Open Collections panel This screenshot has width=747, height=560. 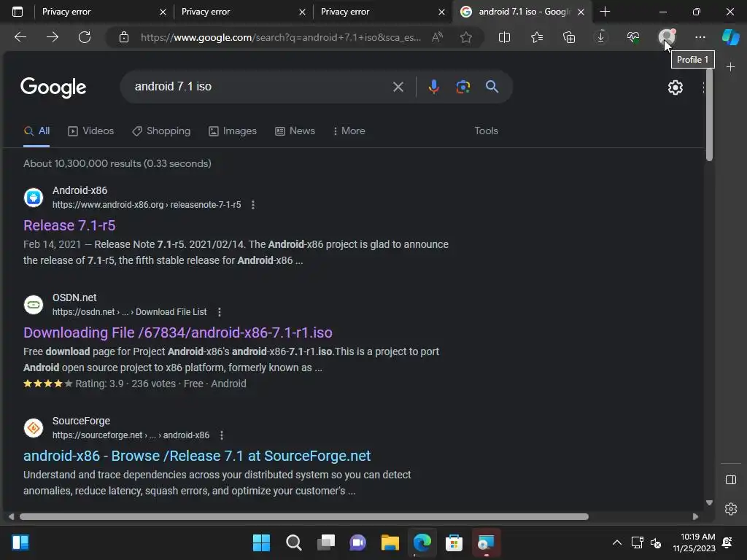pyautogui.click(x=569, y=37)
